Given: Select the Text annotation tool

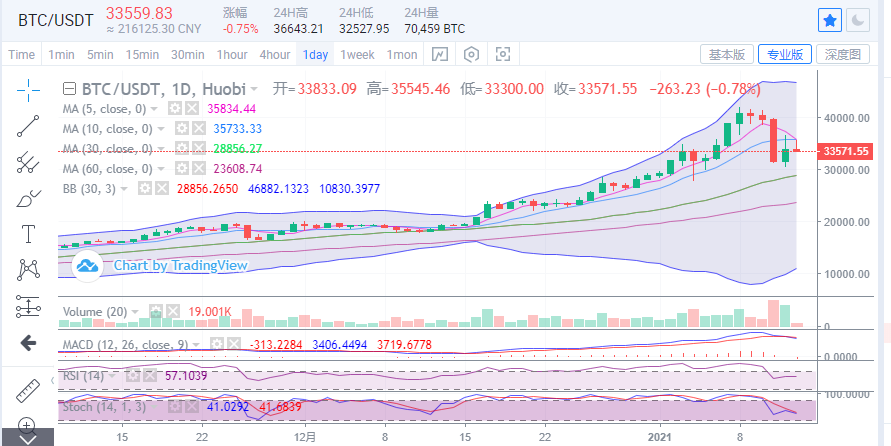Looking at the screenshot, I should [27, 234].
